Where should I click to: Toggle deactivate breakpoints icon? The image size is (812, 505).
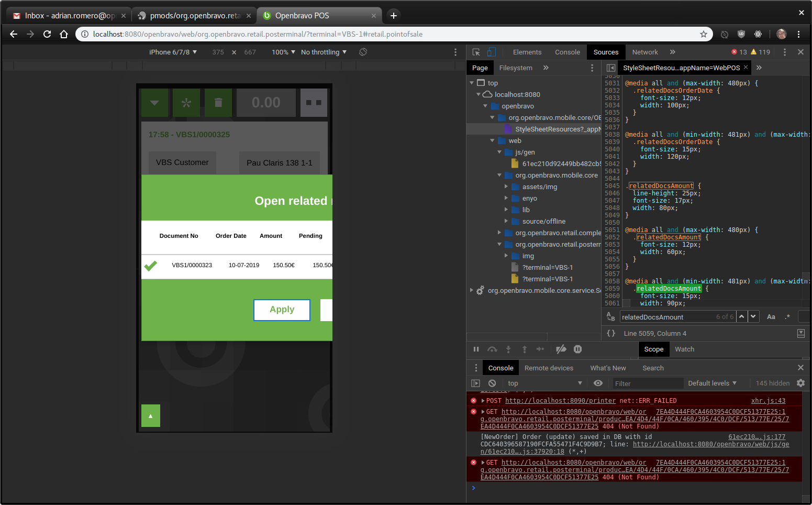point(561,349)
